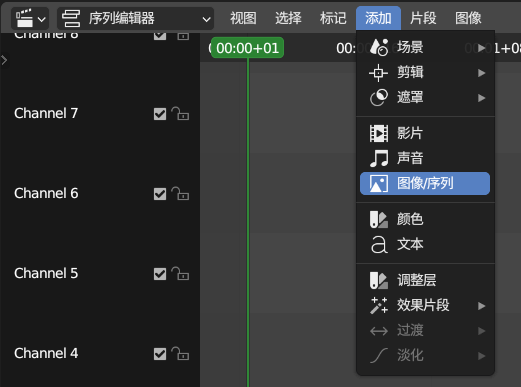Open the 序列编辑器 view mode dropdown
This screenshot has width=521, height=387.
point(136,19)
